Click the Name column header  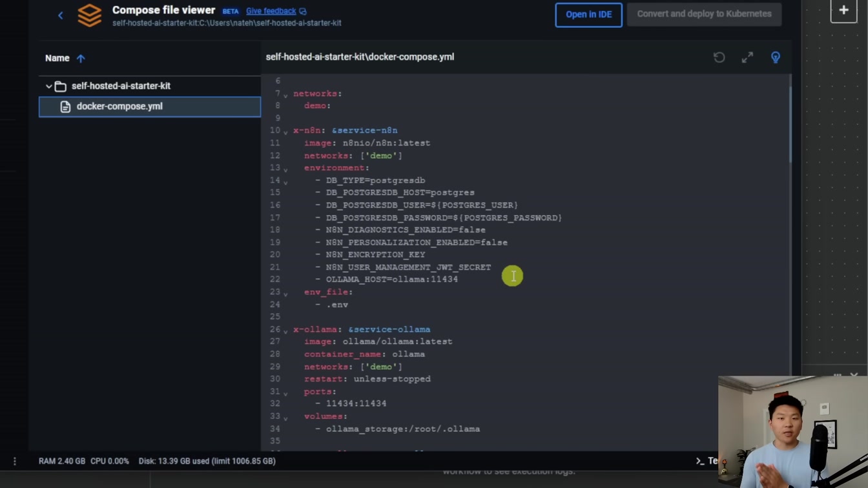(57, 58)
